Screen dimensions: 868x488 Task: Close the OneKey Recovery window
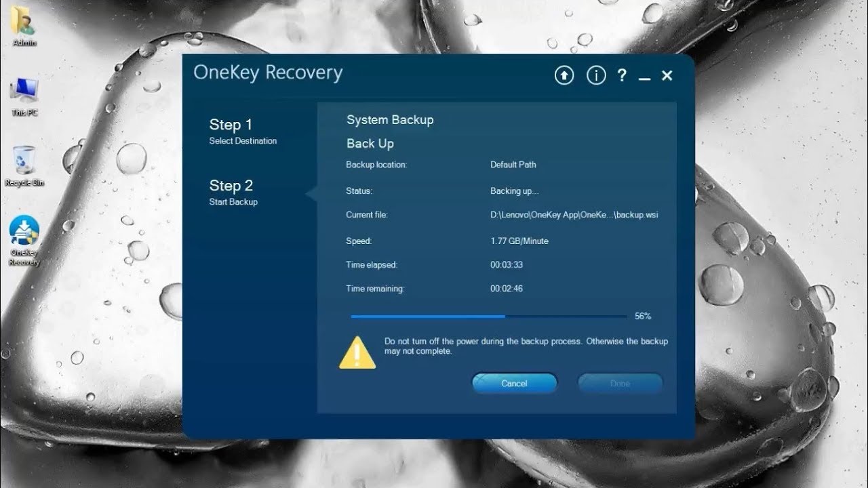point(667,76)
